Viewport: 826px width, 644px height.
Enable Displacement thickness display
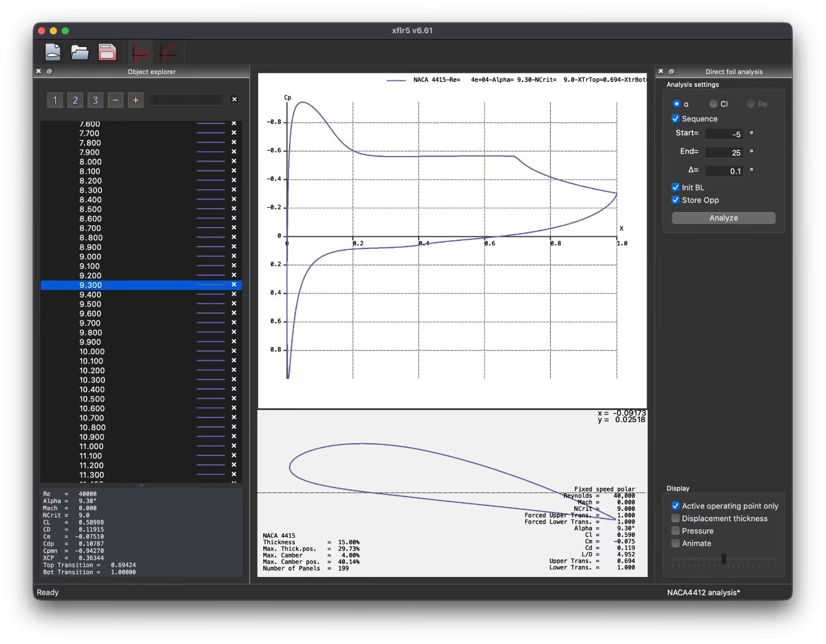click(676, 518)
